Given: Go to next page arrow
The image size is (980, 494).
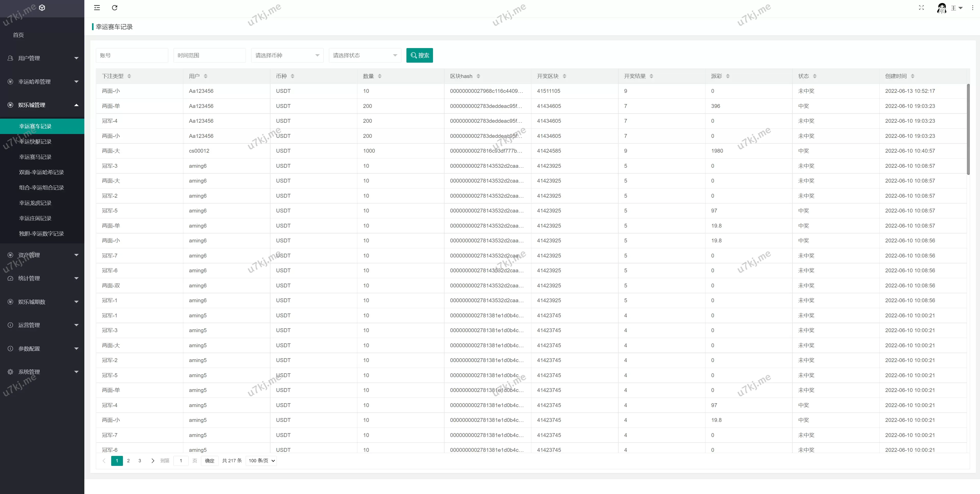Looking at the screenshot, I should [x=153, y=461].
